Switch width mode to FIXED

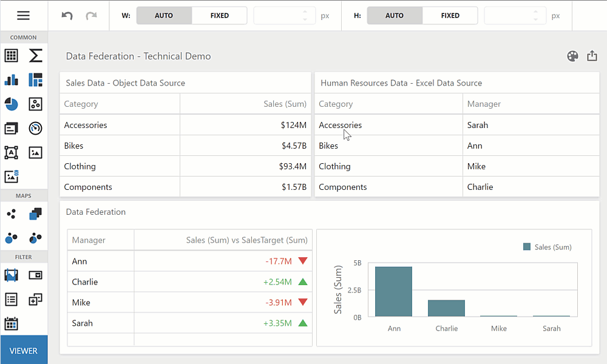pos(219,15)
